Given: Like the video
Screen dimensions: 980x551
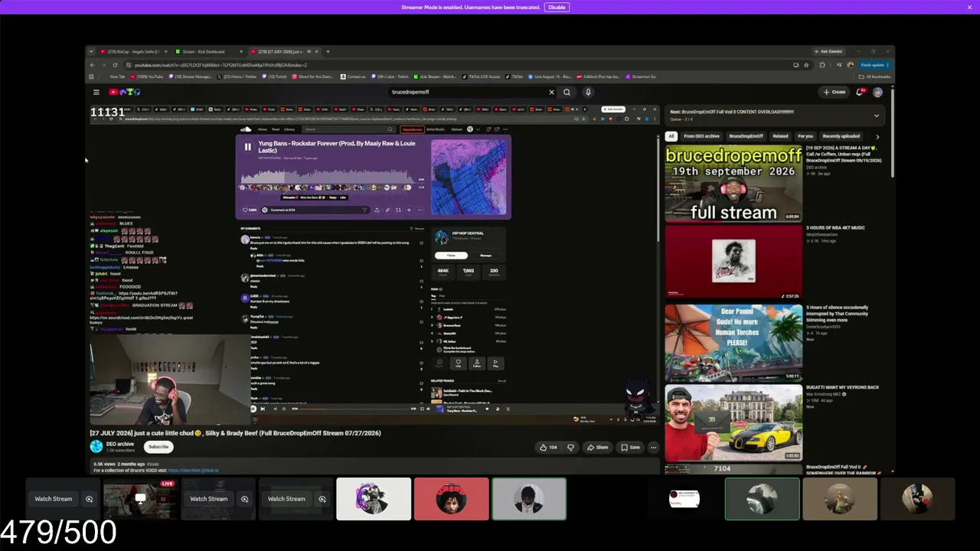Looking at the screenshot, I should tap(548, 447).
